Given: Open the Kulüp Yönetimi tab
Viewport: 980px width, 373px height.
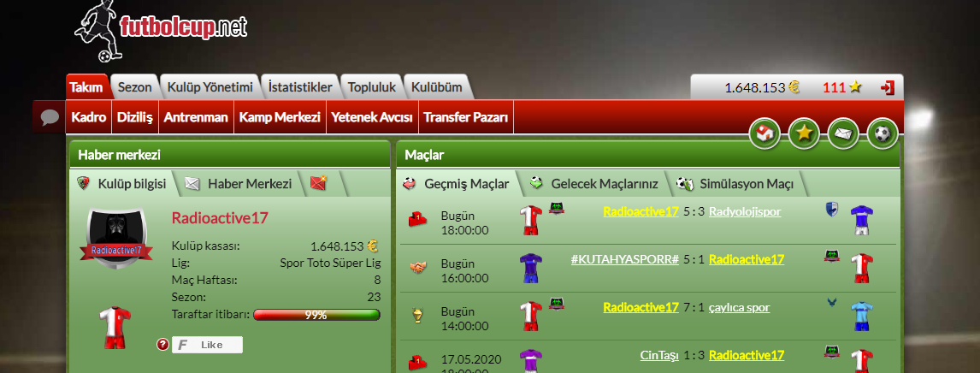Looking at the screenshot, I should coord(210,87).
